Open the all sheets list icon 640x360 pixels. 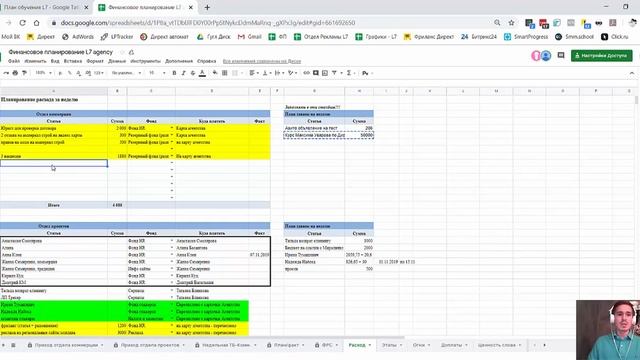(x=13, y=345)
